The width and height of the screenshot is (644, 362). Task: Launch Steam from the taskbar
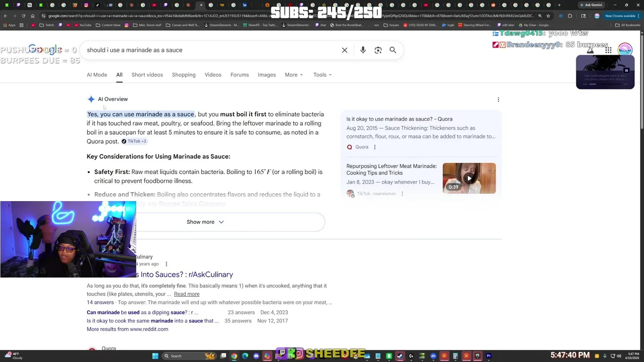[x=400, y=356]
